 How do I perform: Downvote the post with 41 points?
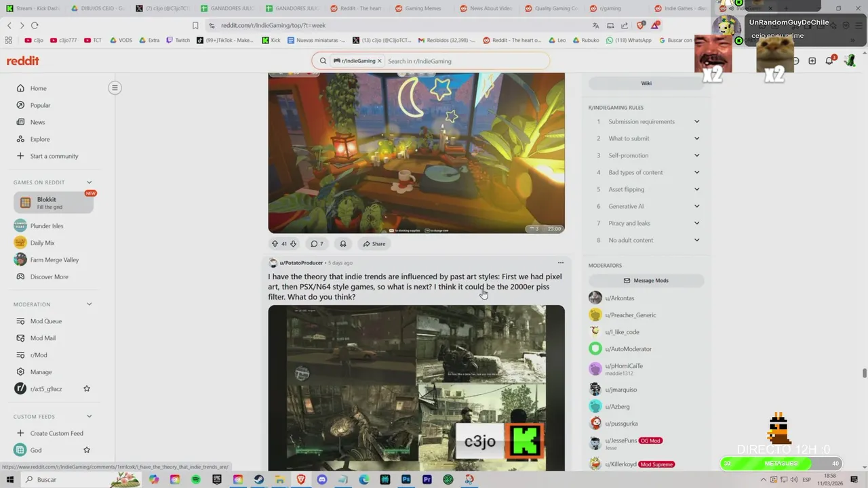(293, 244)
